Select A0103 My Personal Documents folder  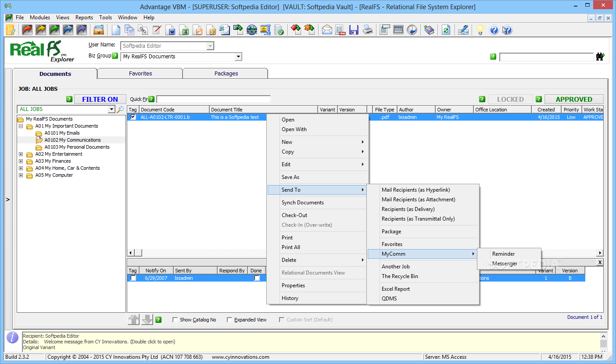tap(77, 147)
